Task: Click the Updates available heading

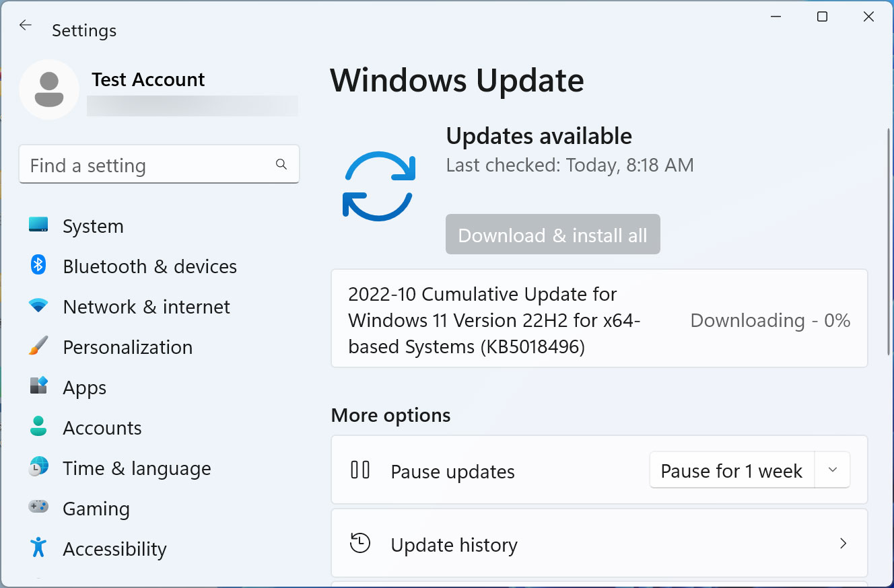Action: click(x=539, y=136)
